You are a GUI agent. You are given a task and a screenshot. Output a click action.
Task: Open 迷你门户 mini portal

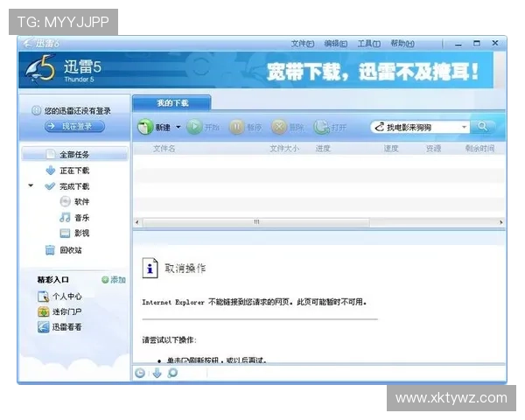(x=59, y=311)
